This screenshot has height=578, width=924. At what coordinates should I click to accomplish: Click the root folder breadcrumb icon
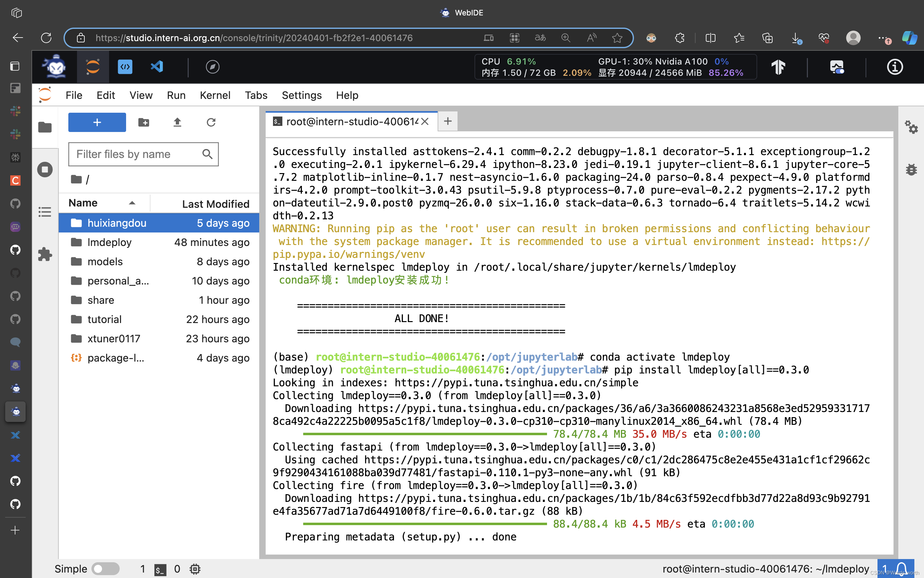[76, 179]
